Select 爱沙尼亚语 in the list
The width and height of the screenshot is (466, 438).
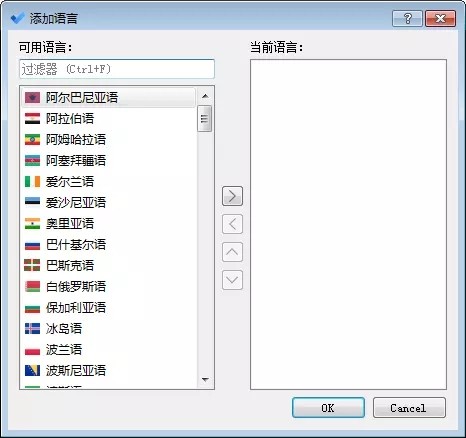(x=108, y=203)
